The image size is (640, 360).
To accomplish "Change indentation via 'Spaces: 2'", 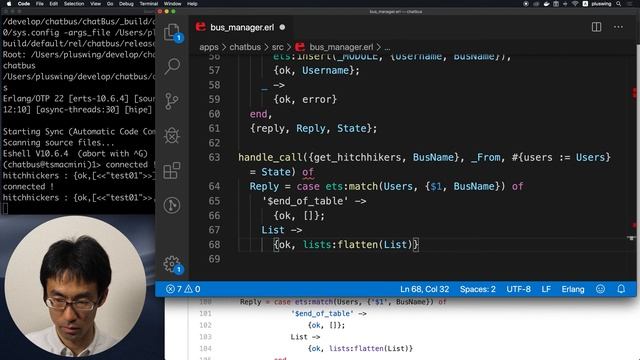I will pos(478,289).
